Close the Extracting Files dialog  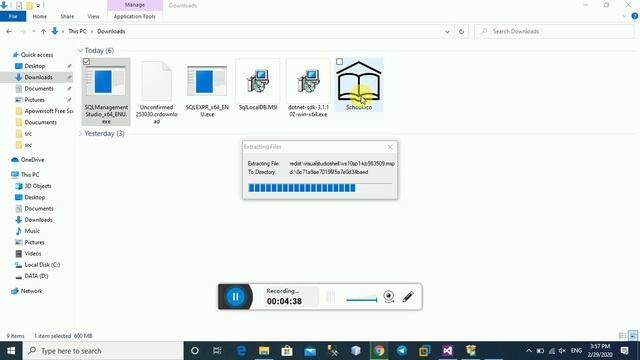click(x=390, y=147)
